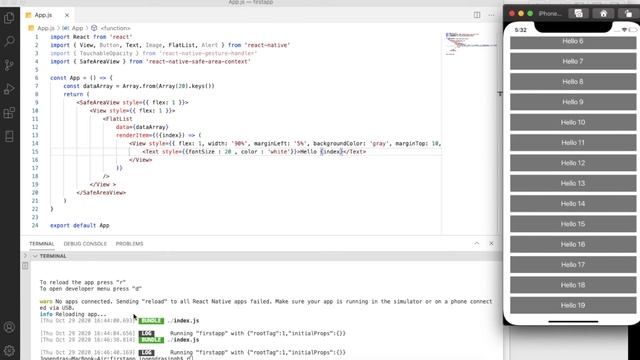Viewport: 640px width, 360px height.
Task: Close the App.js editor tab
Action: [x=67, y=15]
